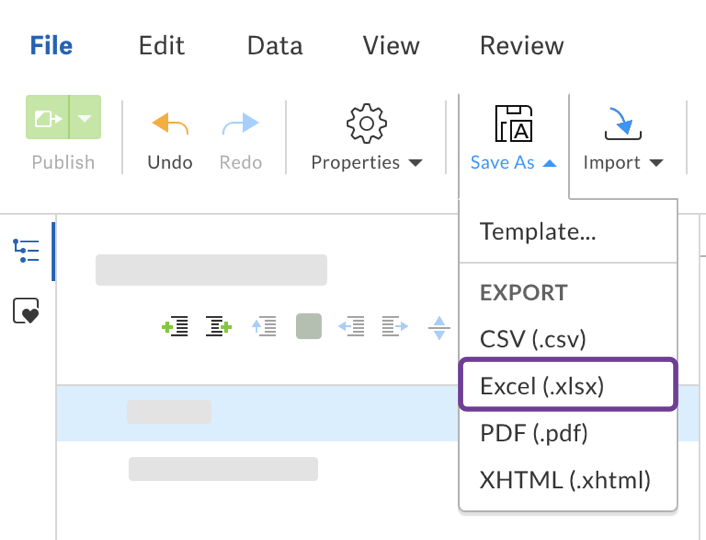Collapse the Save As dropdown arrow
Viewport: 706px width, 540px height.
550,163
